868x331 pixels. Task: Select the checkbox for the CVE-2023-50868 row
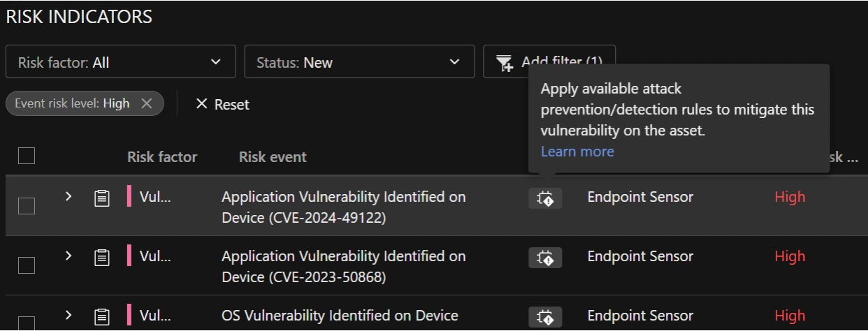[27, 265]
